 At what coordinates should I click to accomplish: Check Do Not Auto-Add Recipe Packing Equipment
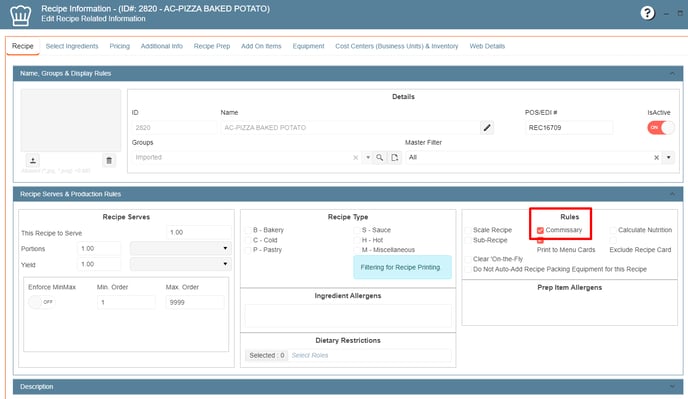coord(468,269)
